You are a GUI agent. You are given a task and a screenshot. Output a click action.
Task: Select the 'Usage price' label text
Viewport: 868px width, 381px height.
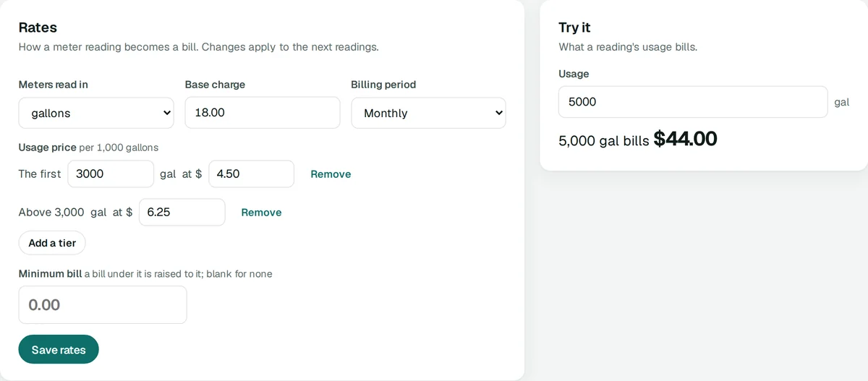[47, 147]
